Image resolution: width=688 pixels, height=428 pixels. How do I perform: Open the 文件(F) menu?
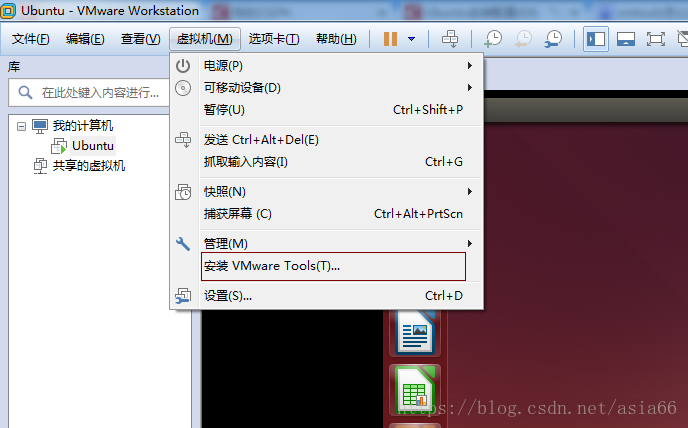pyautogui.click(x=30, y=39)
